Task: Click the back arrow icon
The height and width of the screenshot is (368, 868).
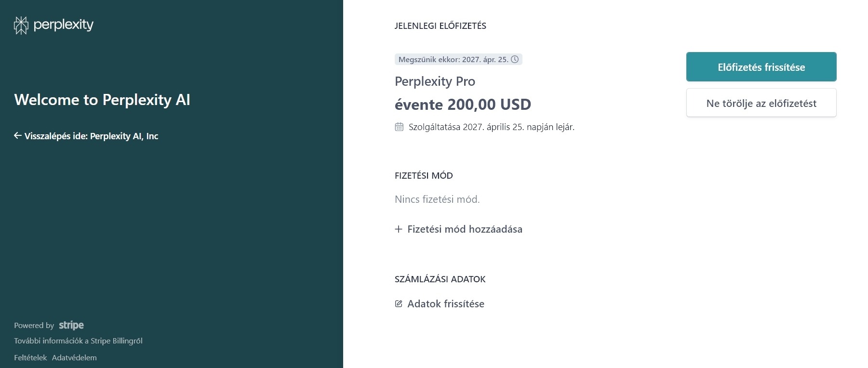Action: tap(18, 136)
